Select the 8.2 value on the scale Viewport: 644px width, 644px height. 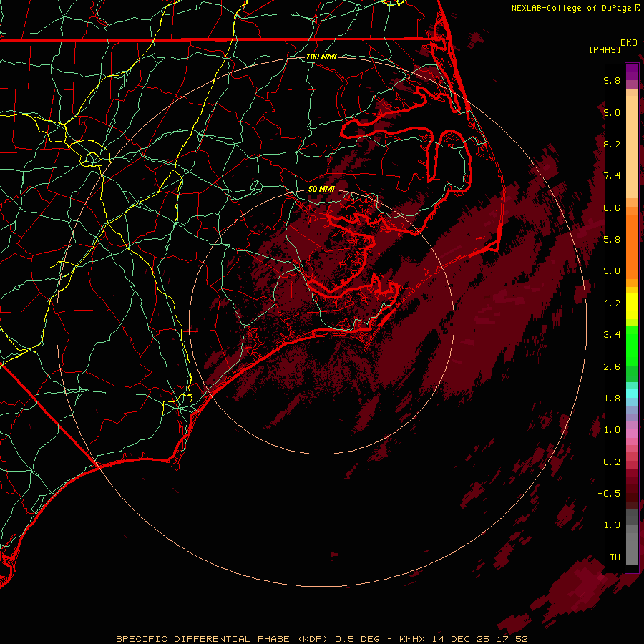point(612,144)
